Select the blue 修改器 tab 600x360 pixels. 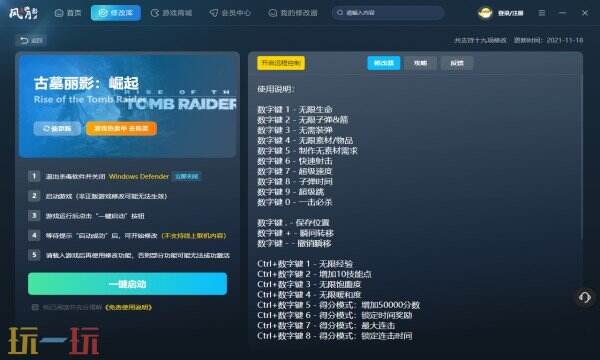pyautogui.click(x=384, y=63)
